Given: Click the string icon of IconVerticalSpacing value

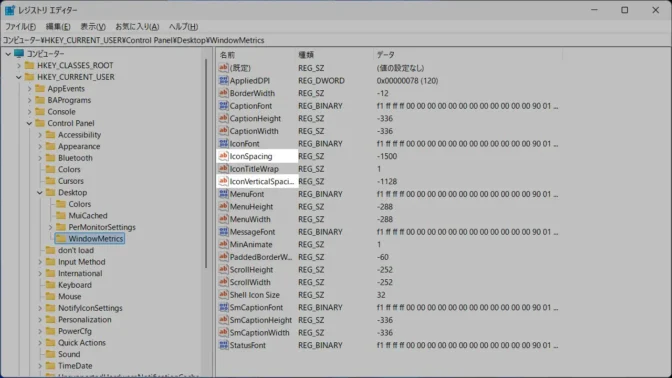Looking at the screenshot, I should (x=223, y=181).
